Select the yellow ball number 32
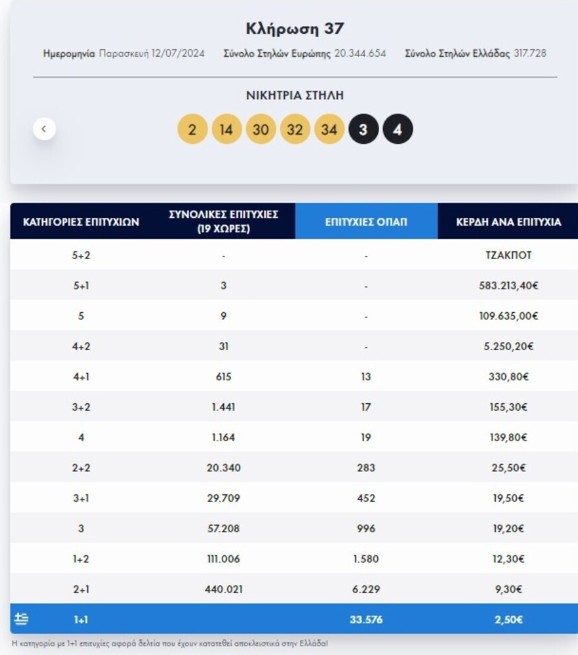 coord(295,129)
